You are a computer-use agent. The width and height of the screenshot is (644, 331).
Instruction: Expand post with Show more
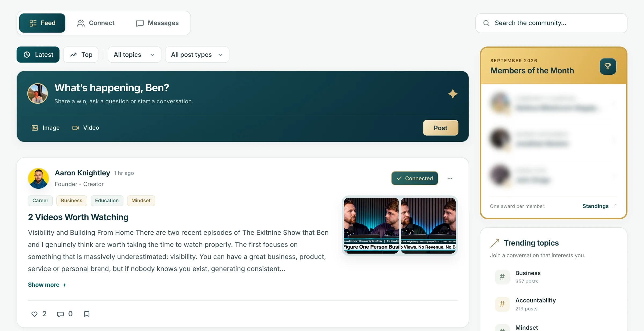(47, 285)
